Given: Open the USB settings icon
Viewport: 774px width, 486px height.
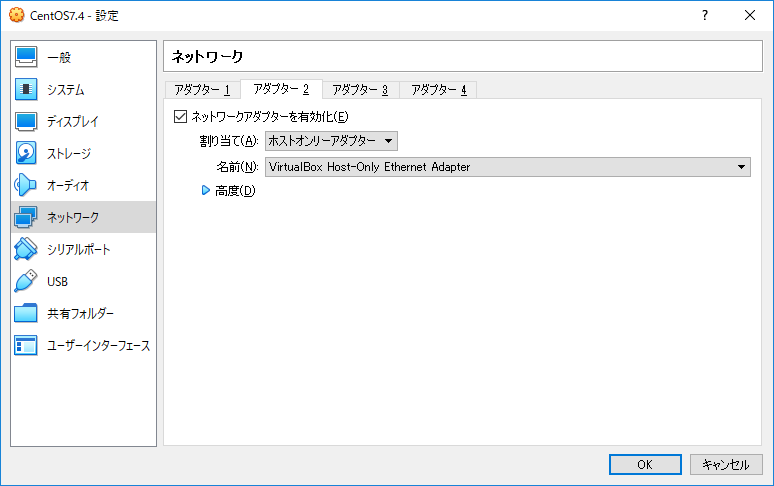Looking at the screenshot, I should point(27,282).
